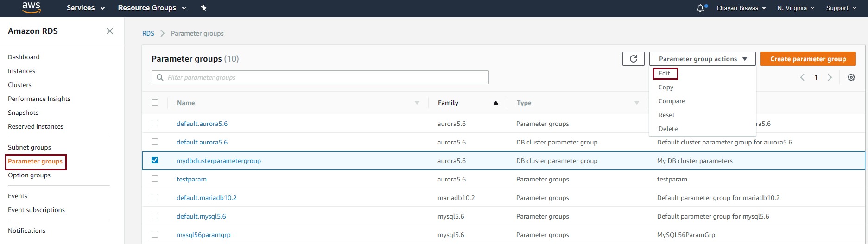
Task: Click the AWS logo
Action: 31,7
